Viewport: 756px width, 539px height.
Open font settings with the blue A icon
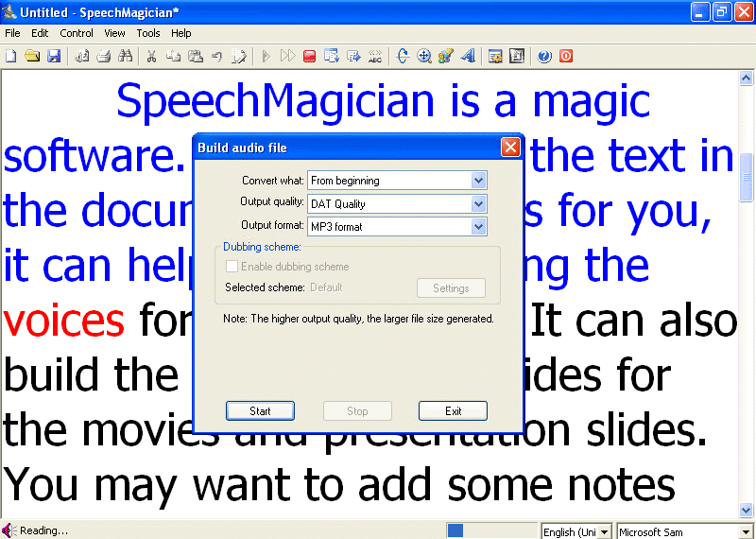pos(468,56)
